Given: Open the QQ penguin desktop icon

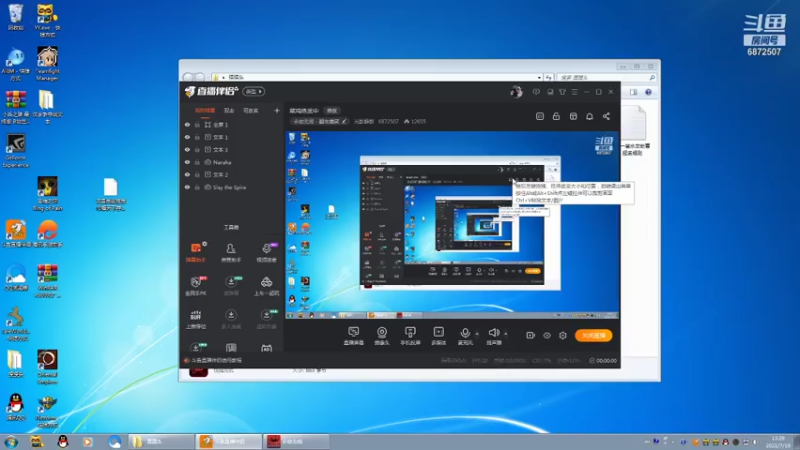Looking at the screenshot, I should [x=16, y=407].
